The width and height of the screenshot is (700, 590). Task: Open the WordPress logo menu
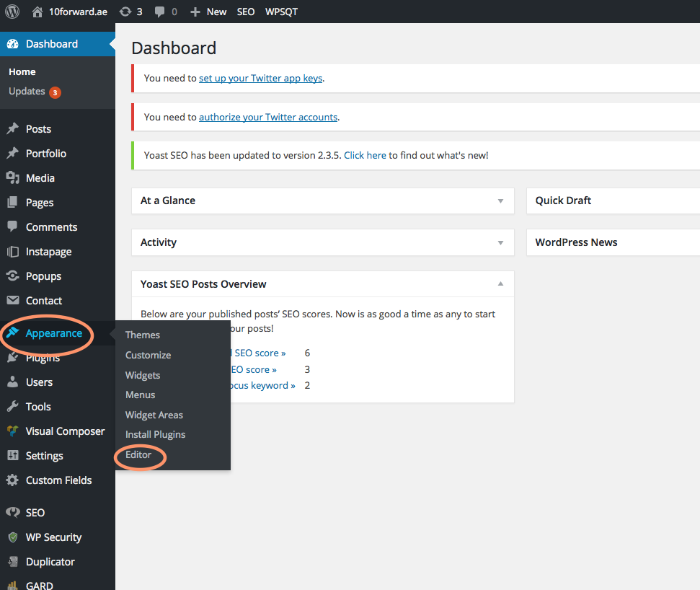click(x=12, y=12)
